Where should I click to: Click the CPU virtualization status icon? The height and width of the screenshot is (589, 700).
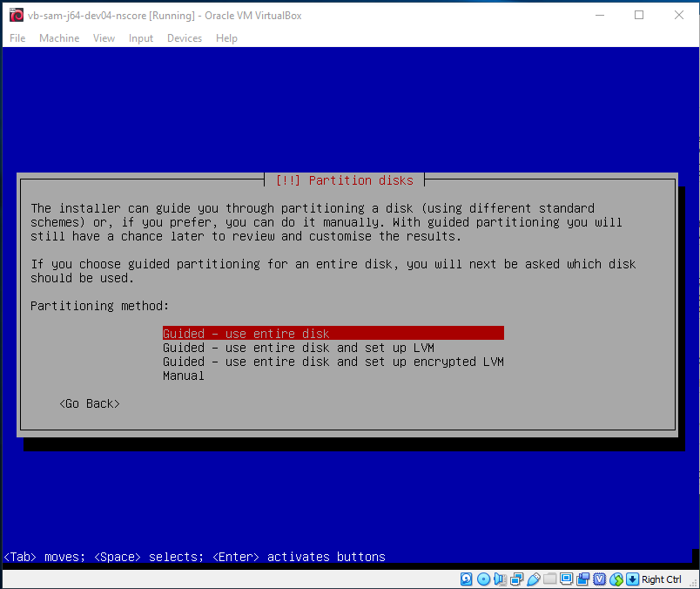point(599,579)
